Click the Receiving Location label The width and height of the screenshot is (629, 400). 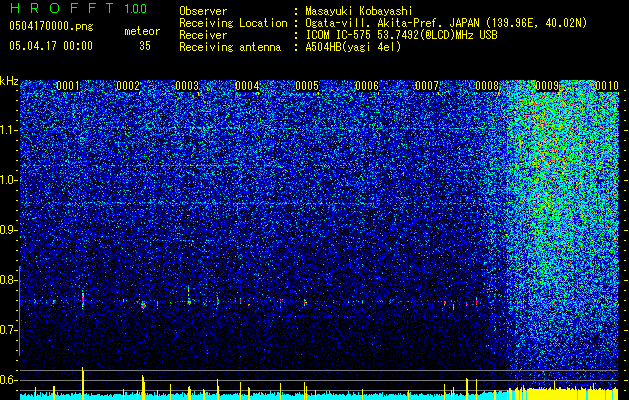[233, 23]
